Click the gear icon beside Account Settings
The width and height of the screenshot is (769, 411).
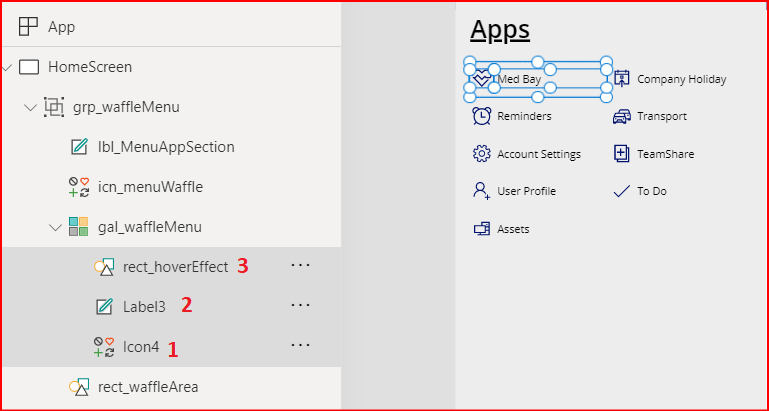pyautogui.click(x=481, y=154)
